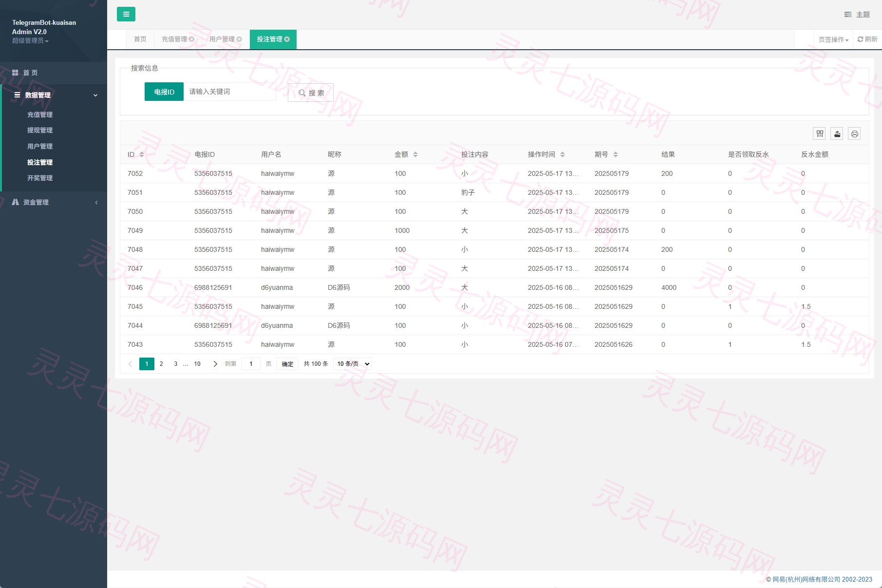
Task: Go to page 3
Action: [176, 364]
